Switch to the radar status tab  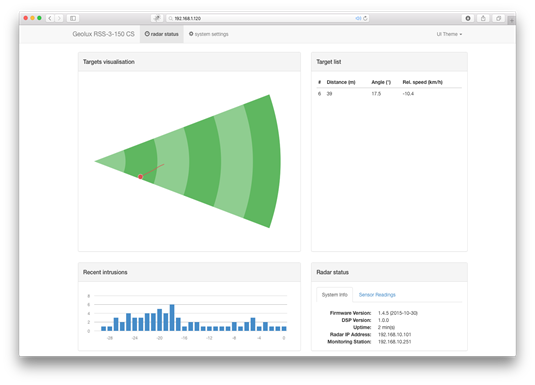pyautogui.click(x=162, y=34)
